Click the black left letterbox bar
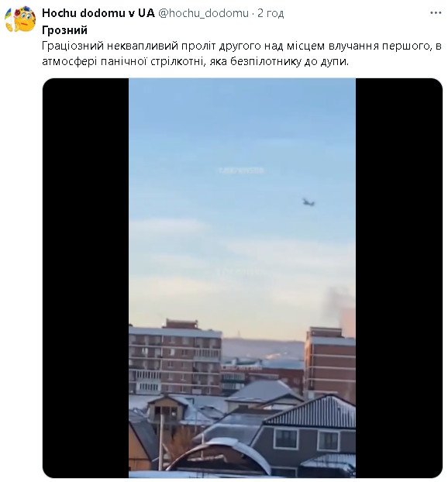This screenshot has width=448, height=482. click(86, 278)
